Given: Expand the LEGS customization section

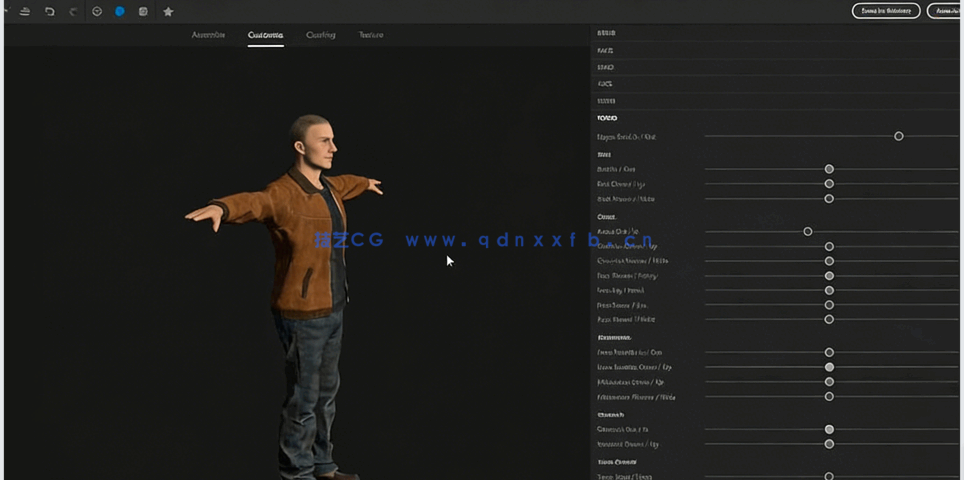Looking at the screenshot, I should 606,84.
